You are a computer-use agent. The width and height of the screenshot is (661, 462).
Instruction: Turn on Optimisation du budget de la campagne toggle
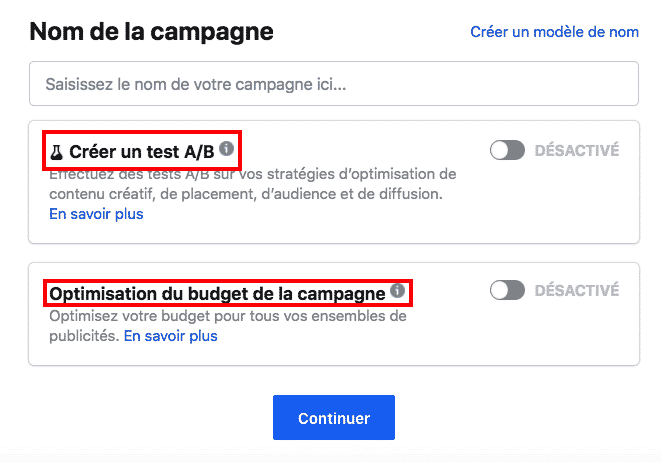507,290
